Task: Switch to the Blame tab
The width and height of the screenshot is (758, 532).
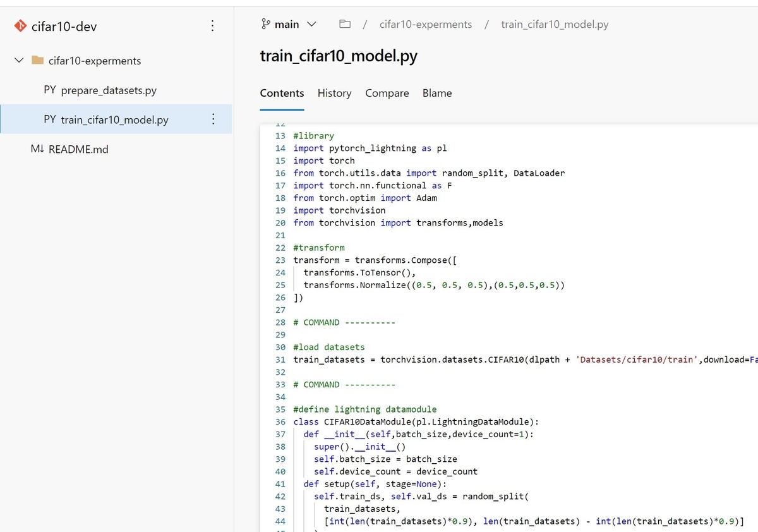Action: click(x=437, y=94)
